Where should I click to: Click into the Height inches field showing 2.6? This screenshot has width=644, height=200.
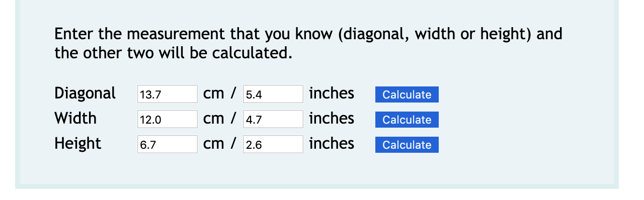click(273, 144)
